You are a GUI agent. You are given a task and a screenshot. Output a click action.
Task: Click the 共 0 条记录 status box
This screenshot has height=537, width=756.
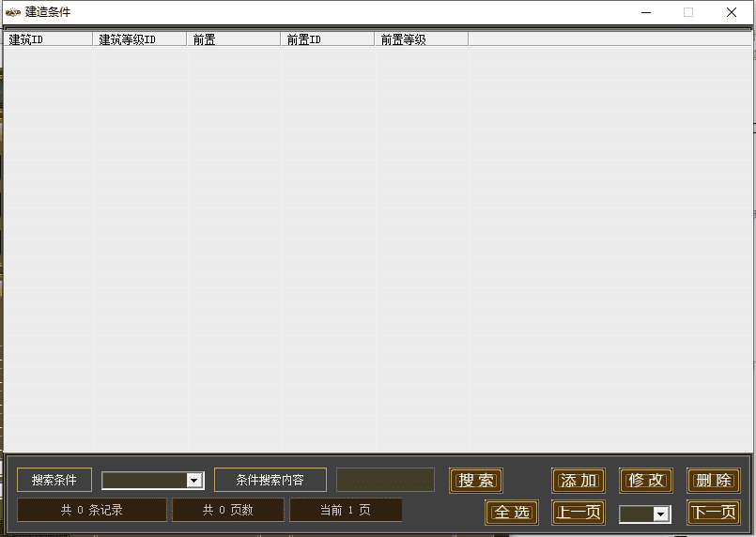(x=92, y=510)
